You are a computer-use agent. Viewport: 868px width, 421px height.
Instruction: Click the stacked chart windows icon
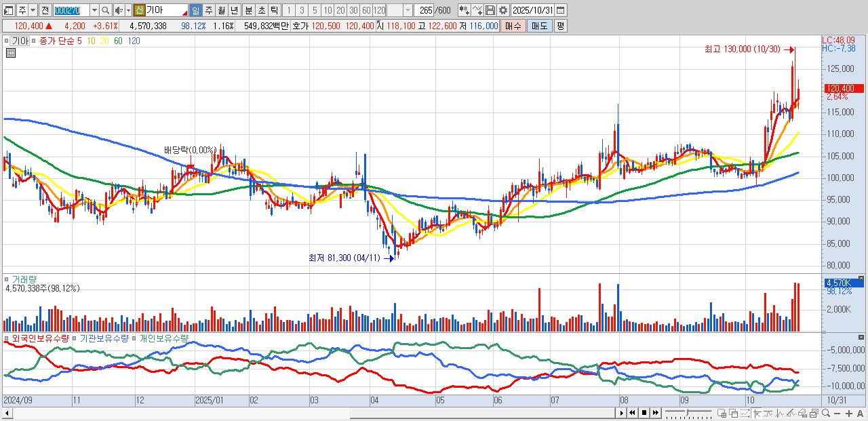pyautogui.click(x=814, y=413)
